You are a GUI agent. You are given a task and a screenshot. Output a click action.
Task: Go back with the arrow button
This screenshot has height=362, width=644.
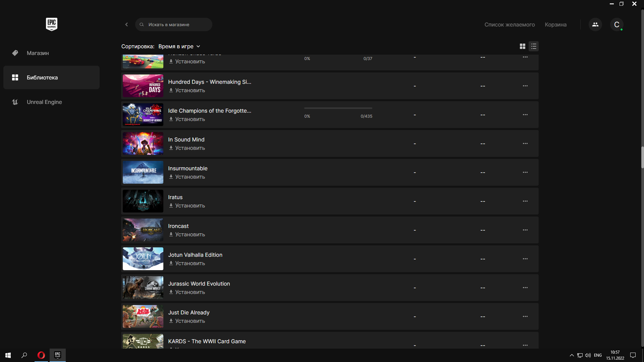pyautogui.click(x=126, y=24)
